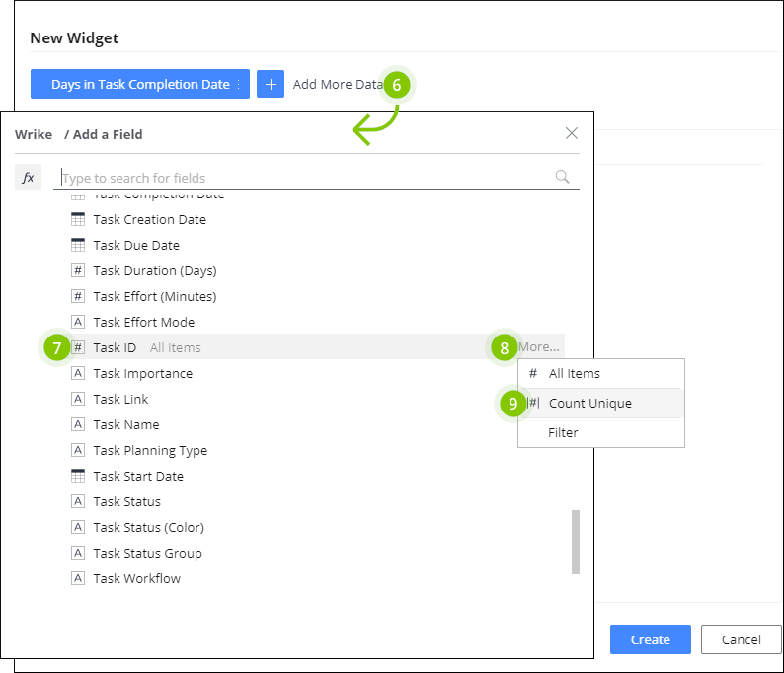Click text icon beside Task Importance
The image size is (784, 673).
[x=78, y=373]
